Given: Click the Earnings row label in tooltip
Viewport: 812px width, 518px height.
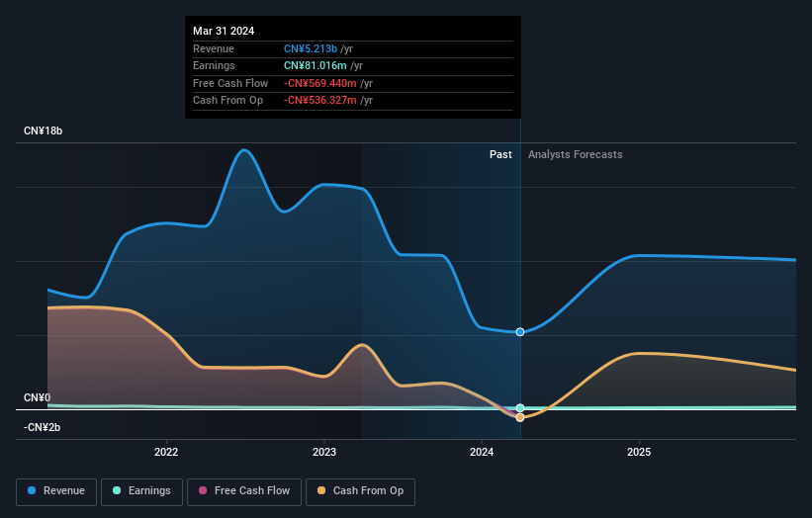Looking at the screenshot, I should (x=214, y=65).
